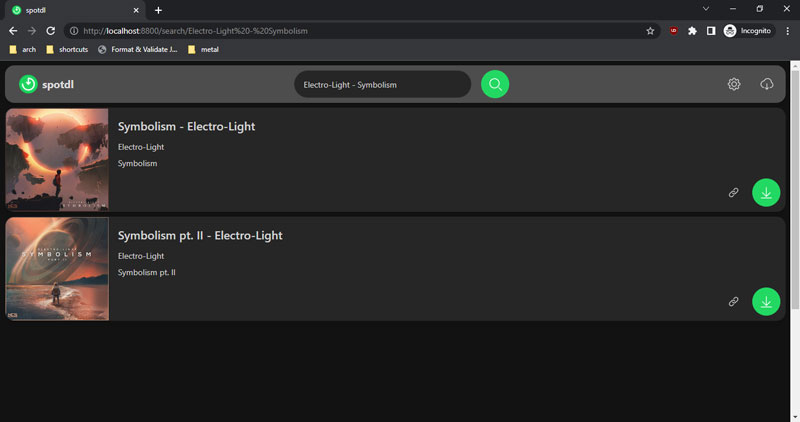The image size is (800, 422).
Task: Open the Chrome three-dot menu
Action: coord(785,31)
